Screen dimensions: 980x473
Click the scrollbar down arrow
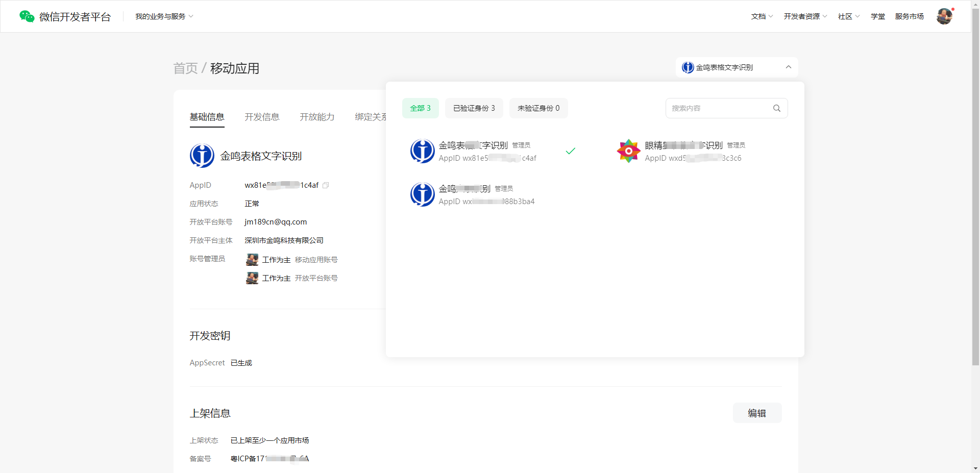tap(975, 468)
